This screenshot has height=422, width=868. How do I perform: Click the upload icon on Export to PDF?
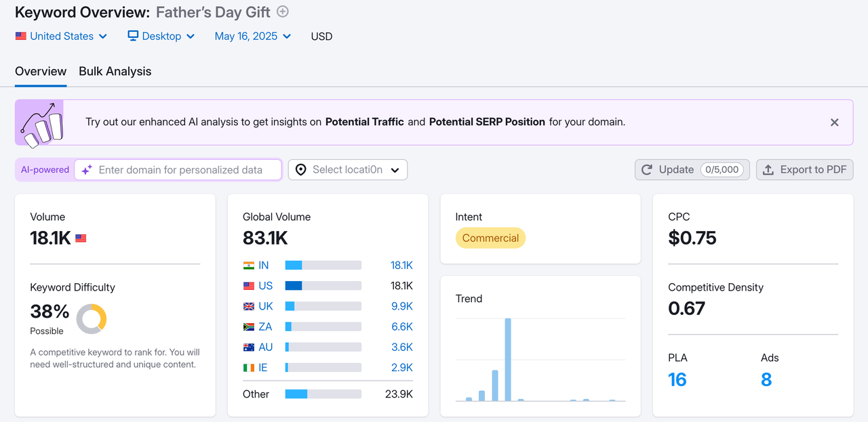(768, 169)
